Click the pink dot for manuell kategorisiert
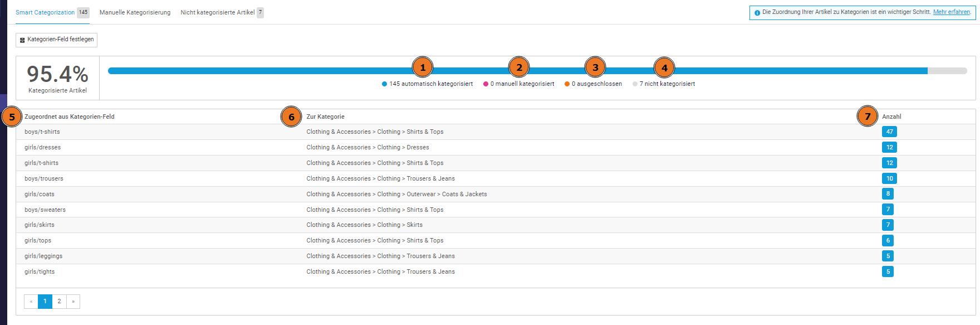Viewport: 980px width, 325px height. point(486,84)
